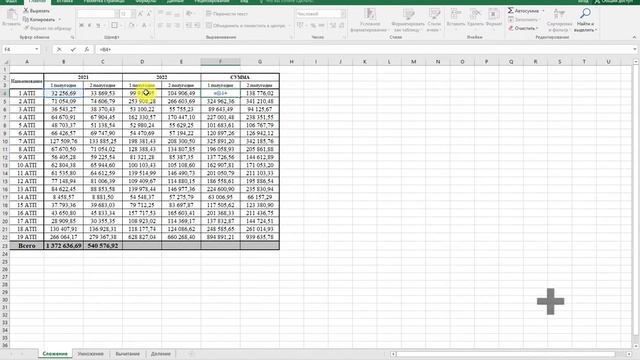Click the Decrease Decimal icon
The height and width of the screenshot is (360, 640).
tap(342, 25)
